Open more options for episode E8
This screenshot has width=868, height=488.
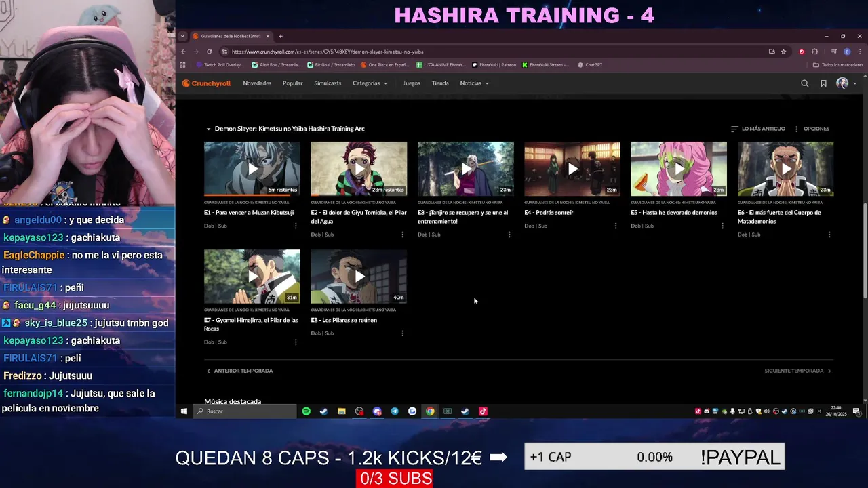click(402, 333)
